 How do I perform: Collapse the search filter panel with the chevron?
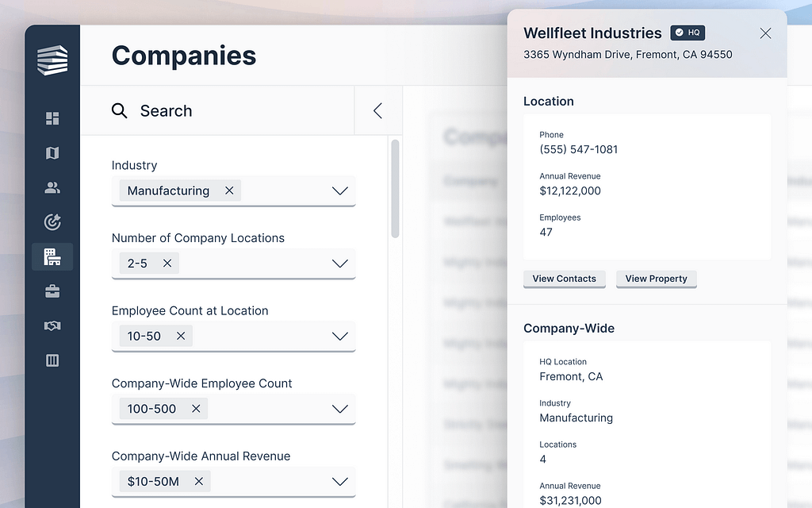point(377,111)
